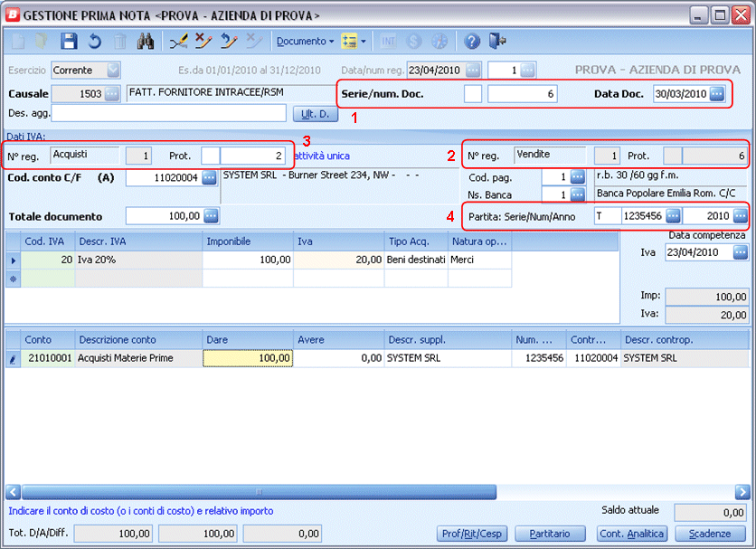Viewport: 756px width, 549px height.
Task: Select the new row asterisk marker in IVA grid
Action: (x=13, y=279)
